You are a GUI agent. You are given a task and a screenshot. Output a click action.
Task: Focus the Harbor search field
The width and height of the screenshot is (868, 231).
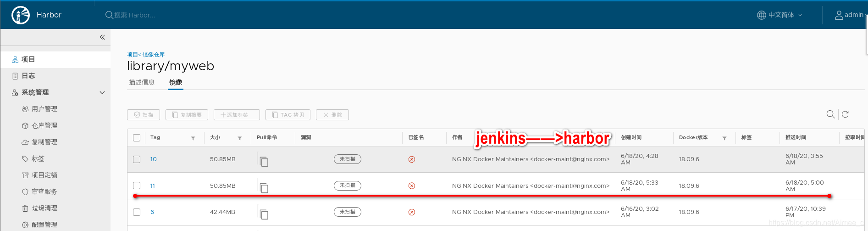[x=135, y=15]
